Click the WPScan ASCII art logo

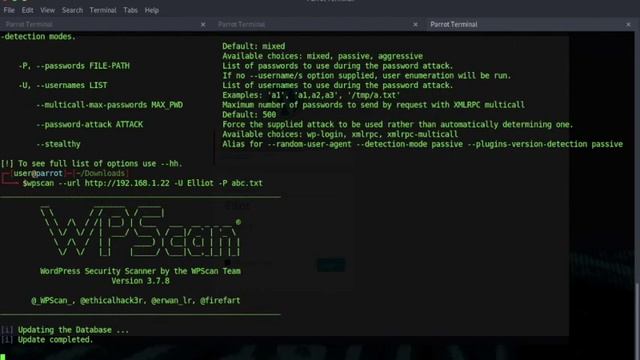tap(141, 231)
